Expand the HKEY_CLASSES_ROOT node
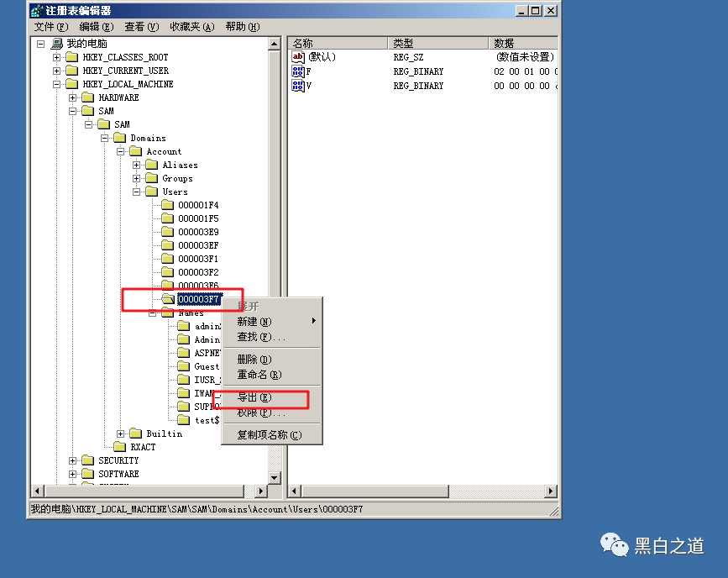728x578 pixels. 57,57
